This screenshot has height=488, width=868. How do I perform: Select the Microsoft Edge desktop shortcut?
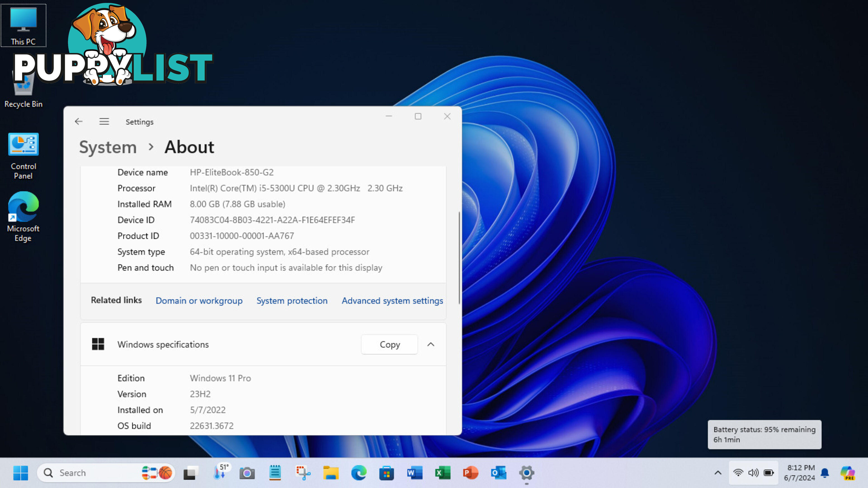23,217
